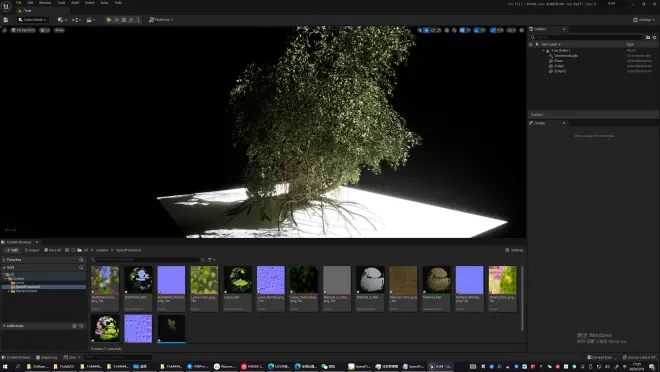Open the File menu
660x372 pixels.
pyautogui.click(x=19, y=3)
